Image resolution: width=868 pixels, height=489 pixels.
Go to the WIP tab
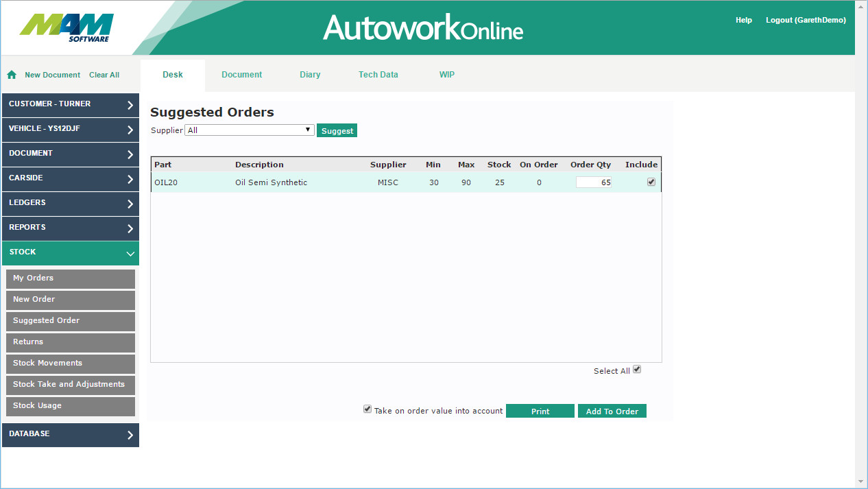tap(446, 75)
